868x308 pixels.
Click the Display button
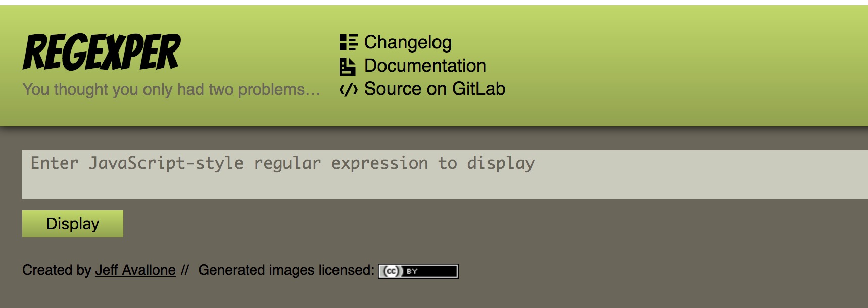pyautogui.click(x=73, y=224)
